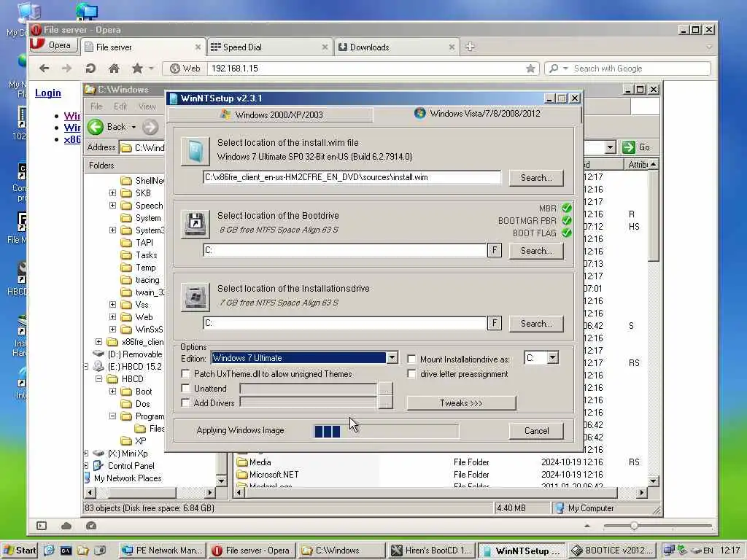
Task: Switch to Windows Vista/7/8/2008/2012 tab
Action: (477, 113)
